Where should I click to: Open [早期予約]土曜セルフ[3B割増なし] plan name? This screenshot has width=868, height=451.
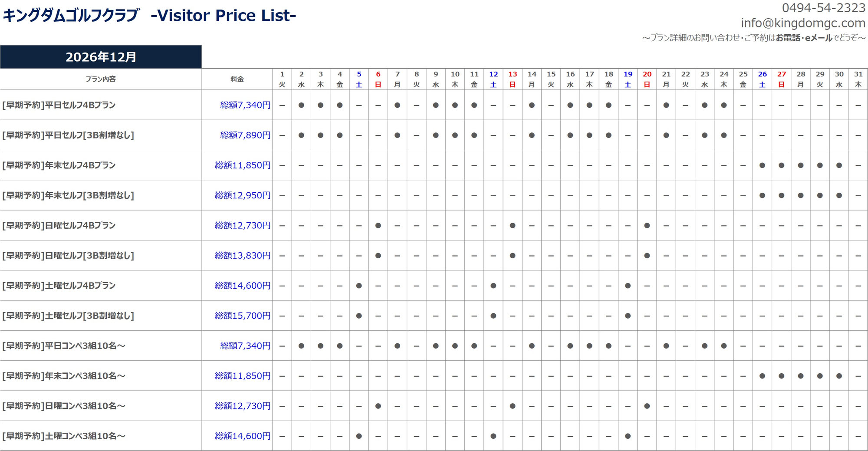pos(68,316)
